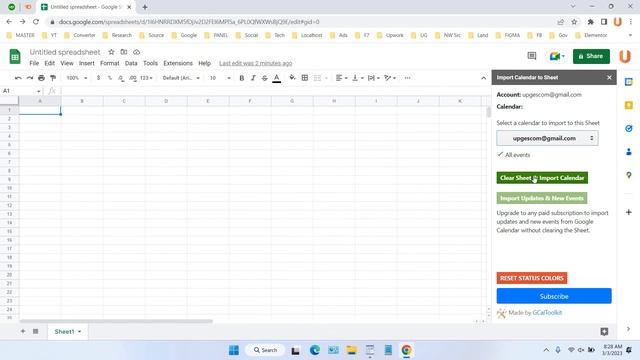Increase decimal places icon
The width and height of the screenshot is (640, 360).
click(x=133, y=78)
